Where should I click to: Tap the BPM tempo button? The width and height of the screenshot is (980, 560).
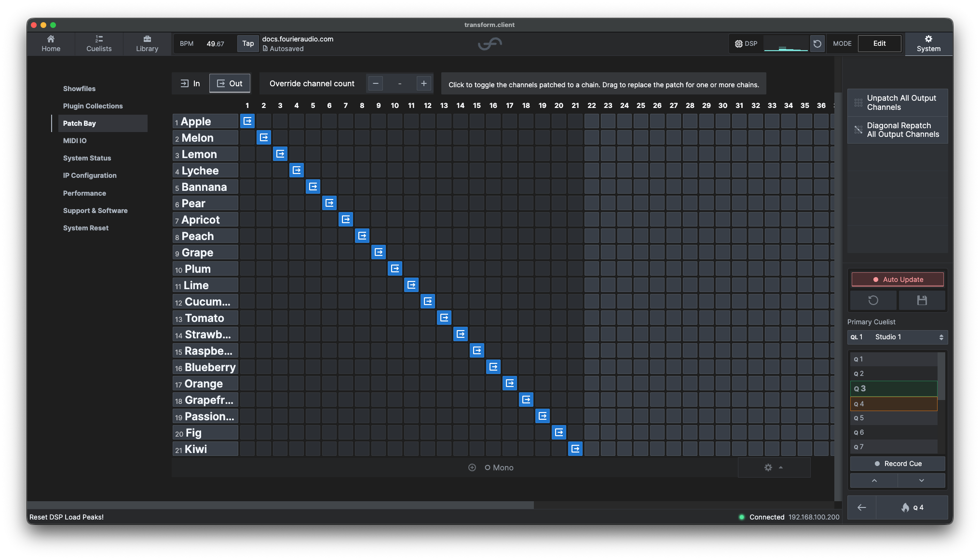(x=248, y=43)
